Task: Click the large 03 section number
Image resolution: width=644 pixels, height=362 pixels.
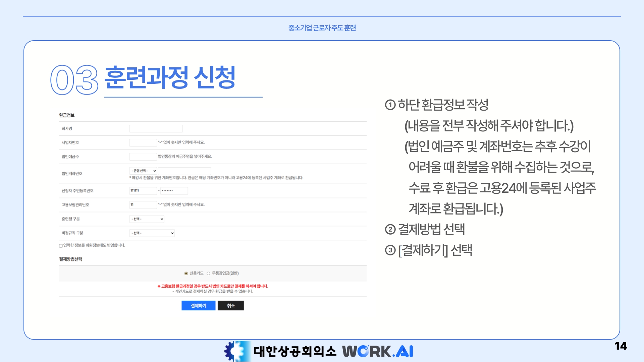Action: [x=74, y=80]
